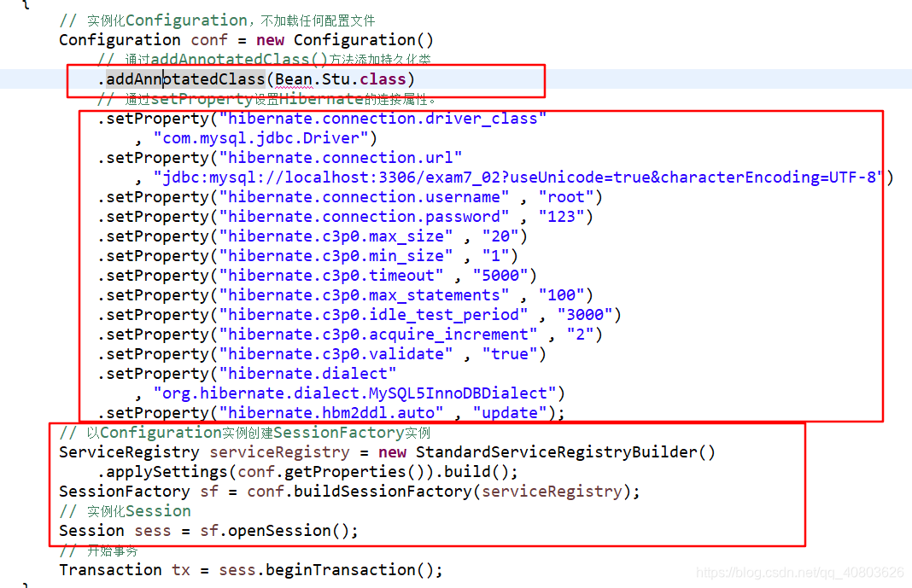Click the "hibernate.connection.username" string
912x588 pixels.
364,197
